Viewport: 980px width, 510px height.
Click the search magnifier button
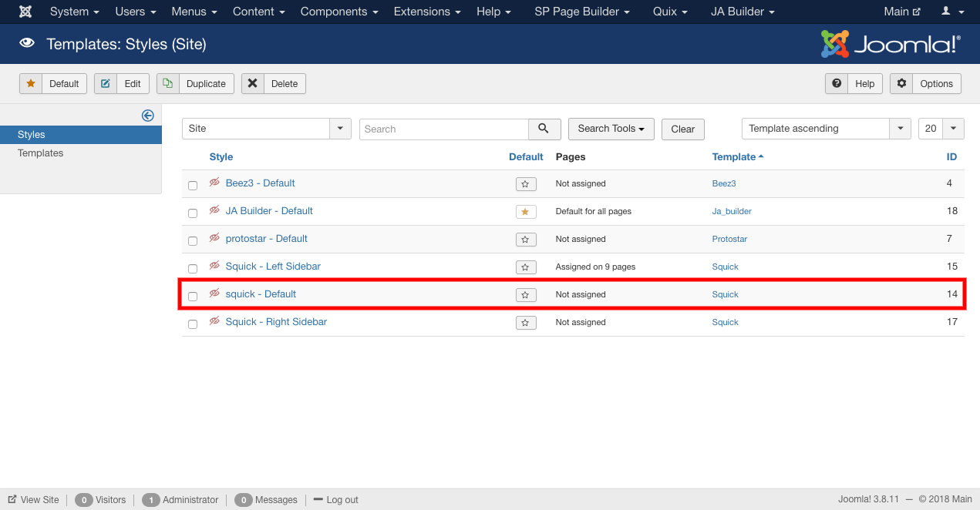tap(544, 129)
